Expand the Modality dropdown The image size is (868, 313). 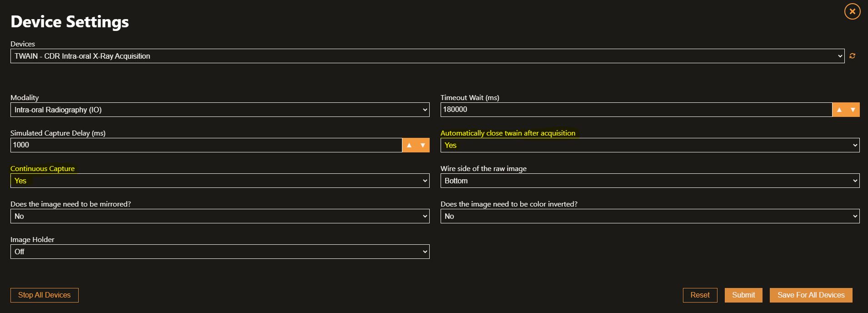[x=220, y=110]
